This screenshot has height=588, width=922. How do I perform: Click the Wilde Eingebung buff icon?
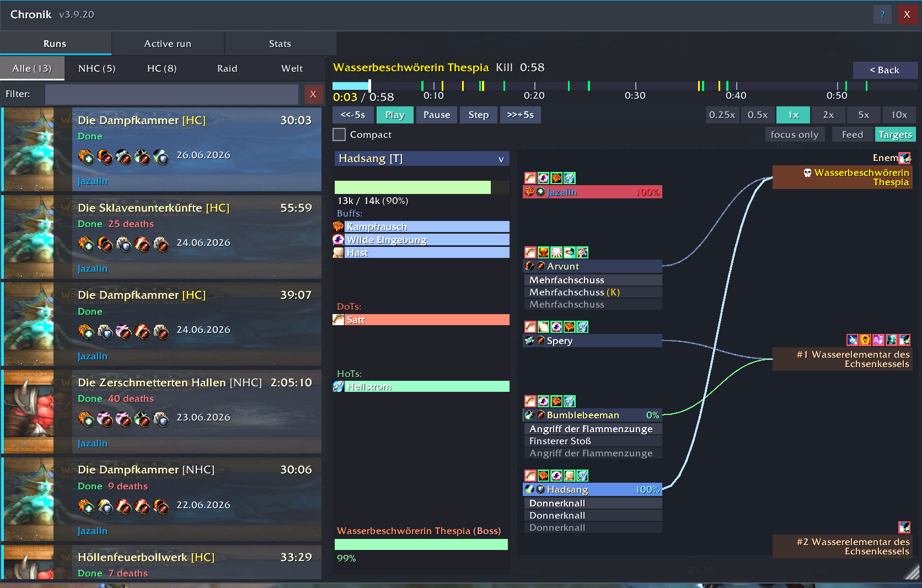point(339,240)
